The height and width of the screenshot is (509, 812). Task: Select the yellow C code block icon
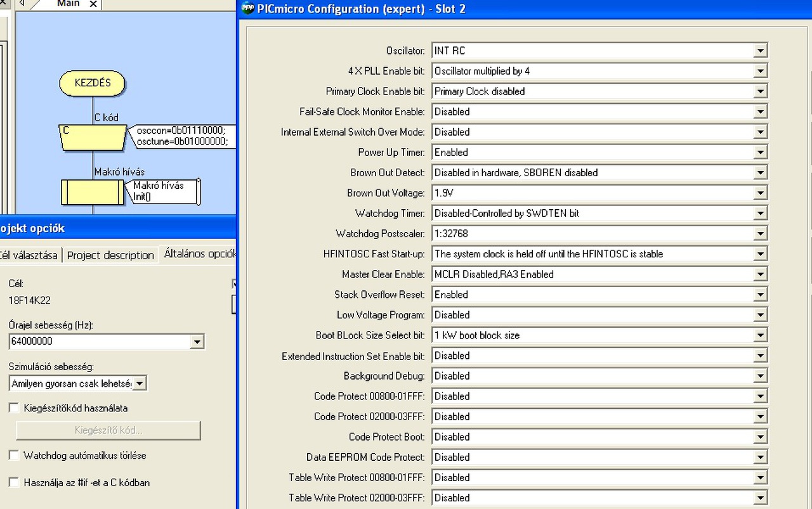click(x=93, y=137)
